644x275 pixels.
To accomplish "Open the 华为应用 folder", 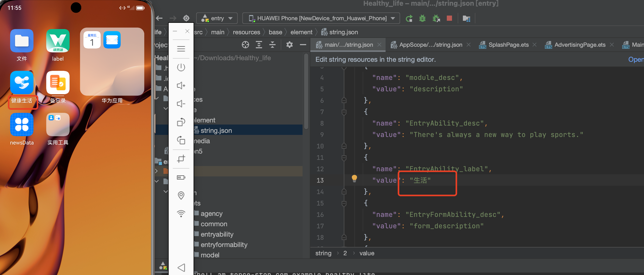I will point(112,62).
